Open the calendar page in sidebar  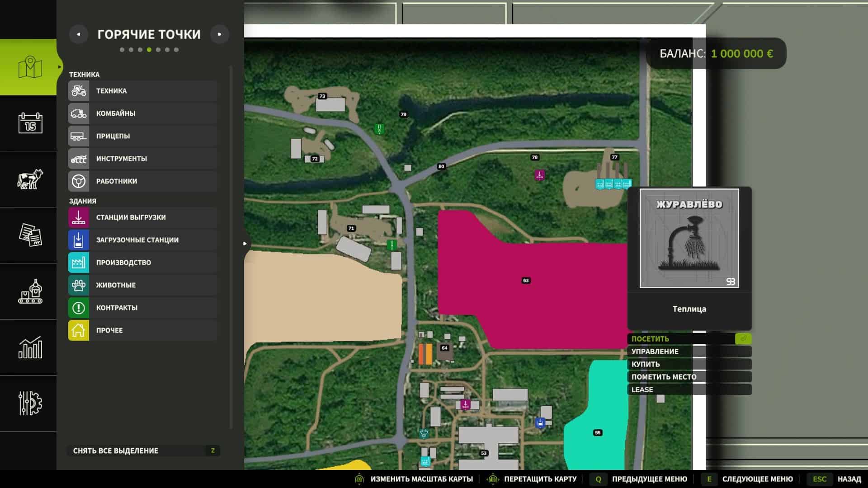(30, 123)
